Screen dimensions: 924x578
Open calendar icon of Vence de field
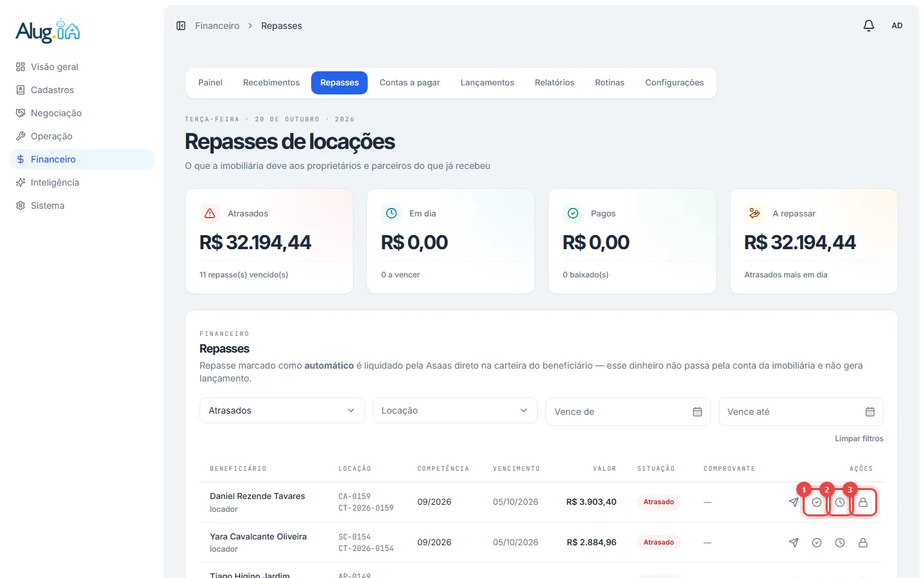tap(697, 412)
